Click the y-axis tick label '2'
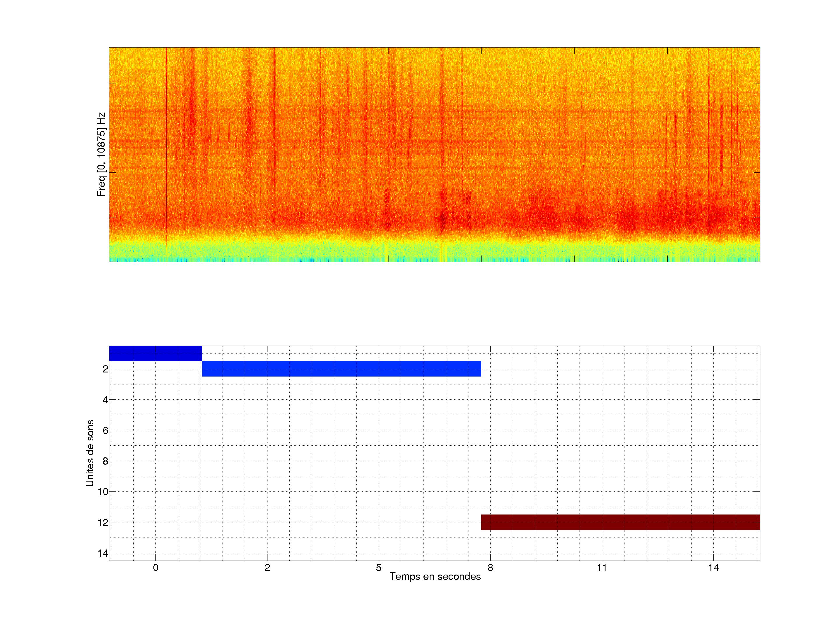Image resolution: width=840 pixels, height=630 pixels. (105, 369)
